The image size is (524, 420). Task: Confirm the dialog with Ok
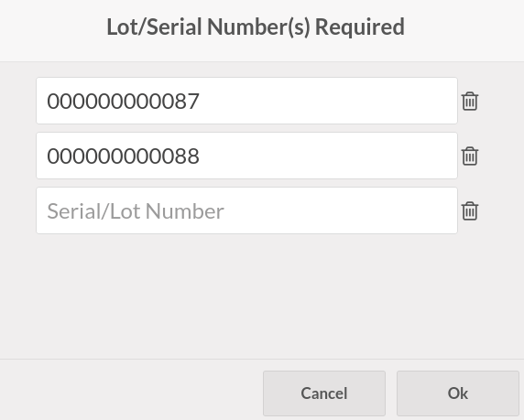click(x=458, y=393)
